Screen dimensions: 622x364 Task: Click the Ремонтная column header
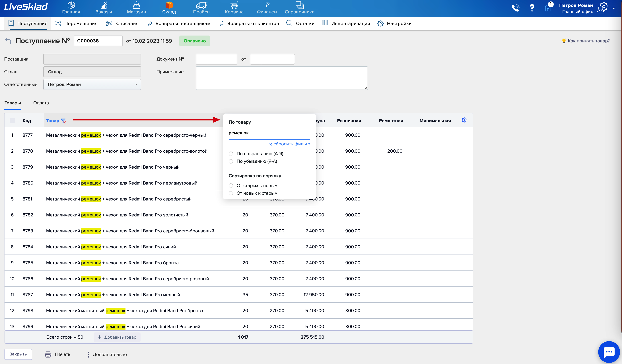391,121
